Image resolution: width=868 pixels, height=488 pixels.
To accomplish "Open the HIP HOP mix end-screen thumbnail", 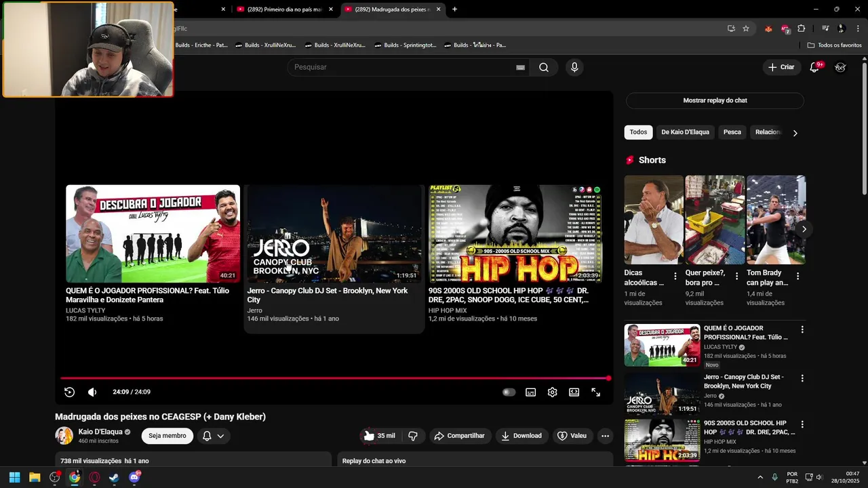I will [515, 233].
